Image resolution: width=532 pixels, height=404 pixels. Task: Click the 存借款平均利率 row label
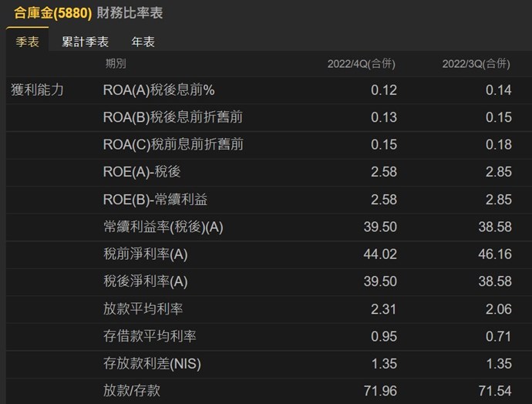click(150, 336)
